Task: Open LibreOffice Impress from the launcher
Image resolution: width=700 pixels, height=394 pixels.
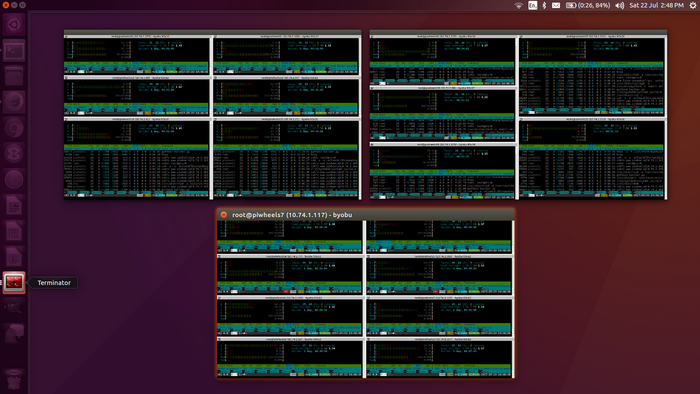Action: click(x=14, y=257)
